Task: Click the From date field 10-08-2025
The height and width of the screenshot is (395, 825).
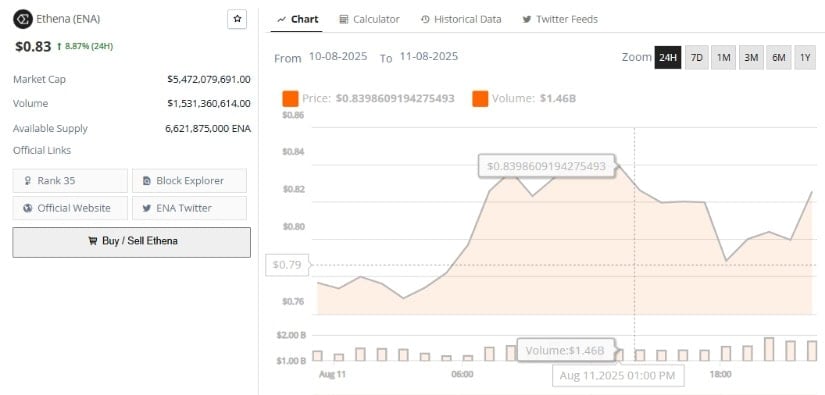Action: (338, 56)
